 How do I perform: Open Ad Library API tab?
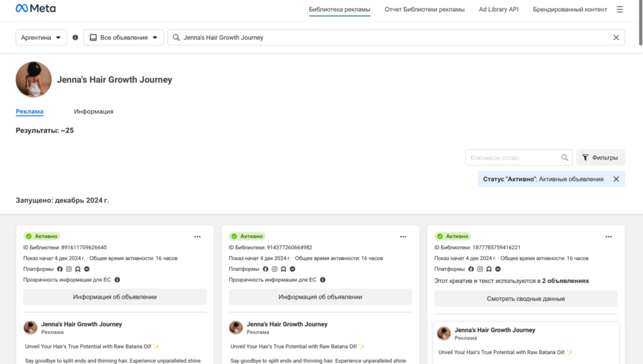(x=499, y=9)
